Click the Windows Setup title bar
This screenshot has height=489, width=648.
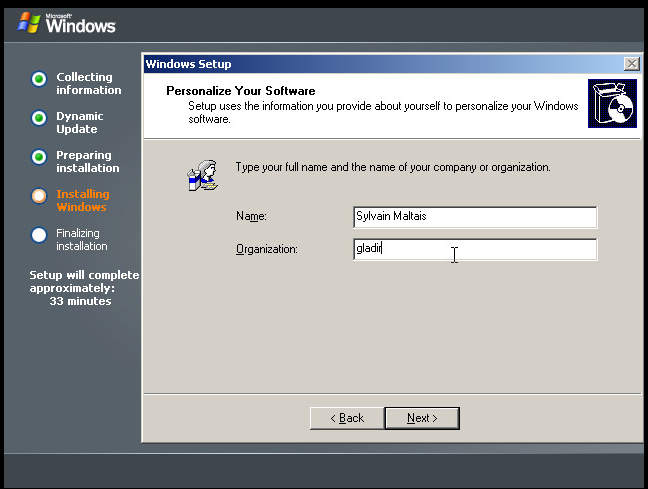pos(380,64)
